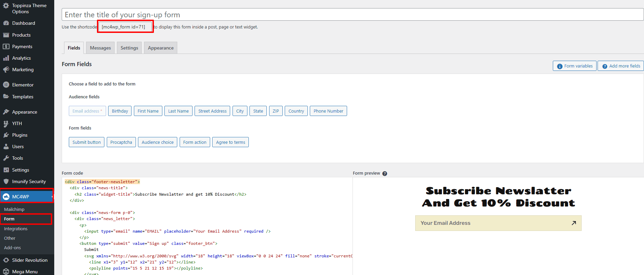
Task: Click the Plugins plug icon
Action: click(x=6, y=135)
